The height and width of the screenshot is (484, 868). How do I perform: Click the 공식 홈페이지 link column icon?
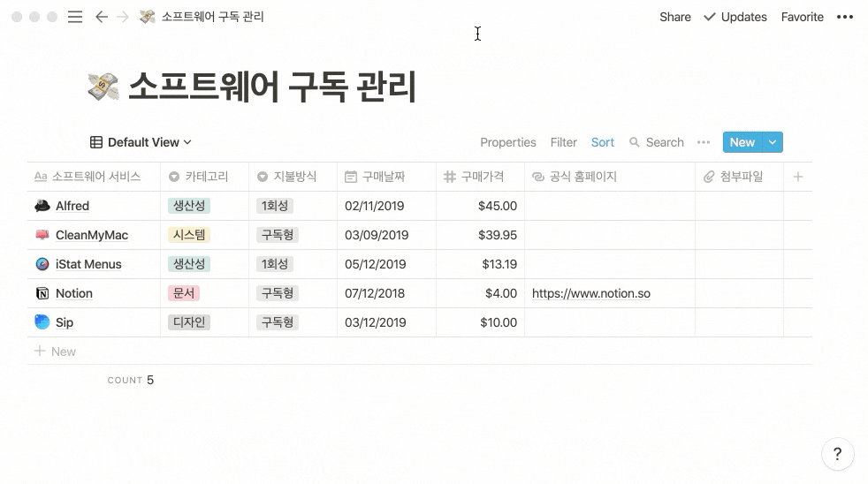point(538,177)
